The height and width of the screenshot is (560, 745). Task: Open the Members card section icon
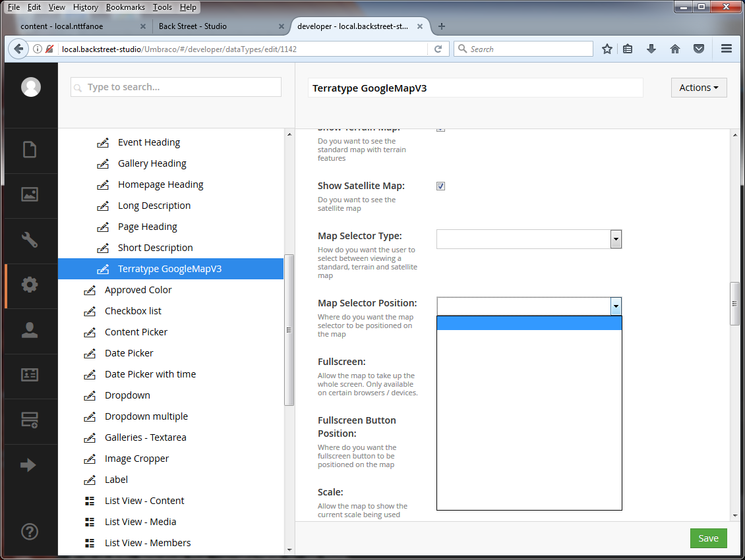point(30,375)
